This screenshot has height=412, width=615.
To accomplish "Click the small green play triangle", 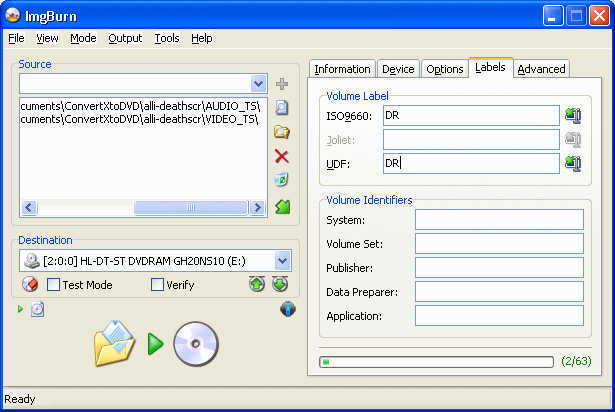I will (20, 309).
